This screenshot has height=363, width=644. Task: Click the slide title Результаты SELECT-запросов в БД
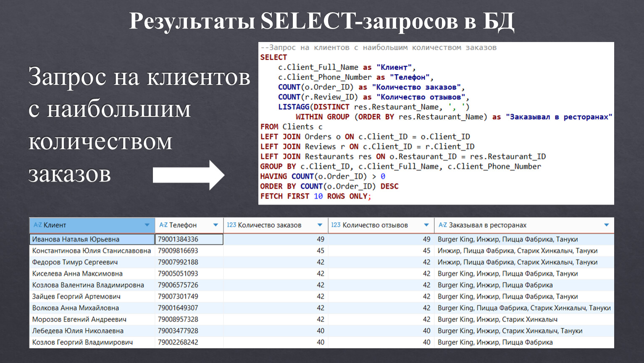tap(321, 21)
